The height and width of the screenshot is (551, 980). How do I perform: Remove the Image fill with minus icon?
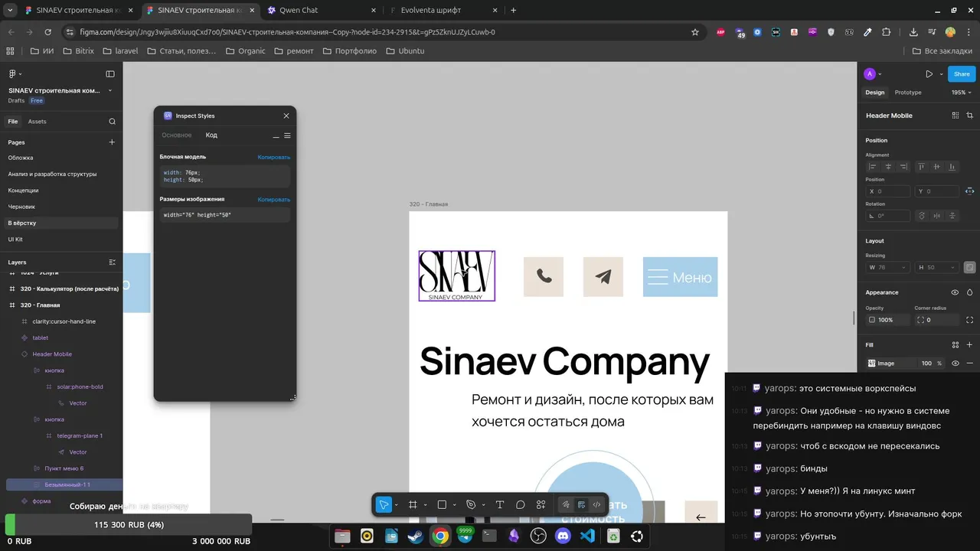coord(970,364)
